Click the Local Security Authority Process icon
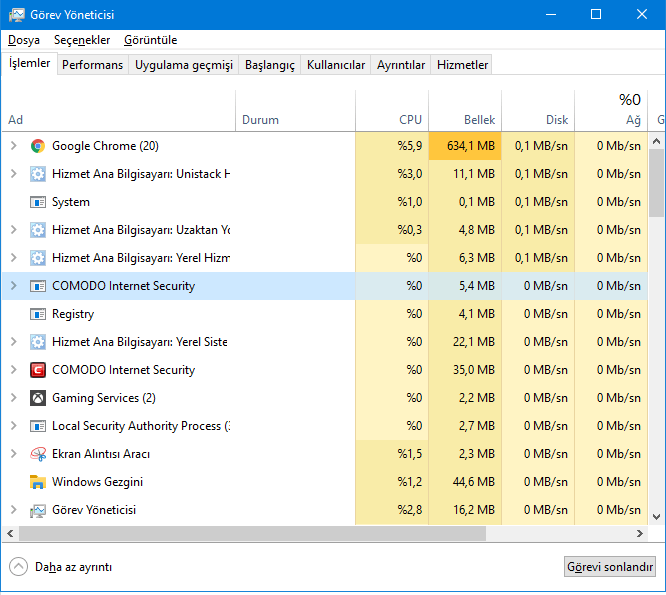 (x=38, y=426)
